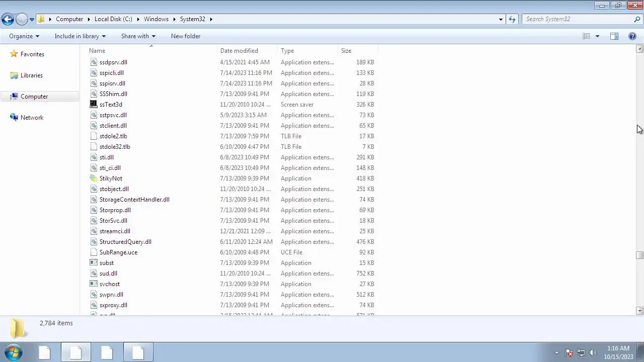Select the sud.dll file name

[x=108, y=274]
